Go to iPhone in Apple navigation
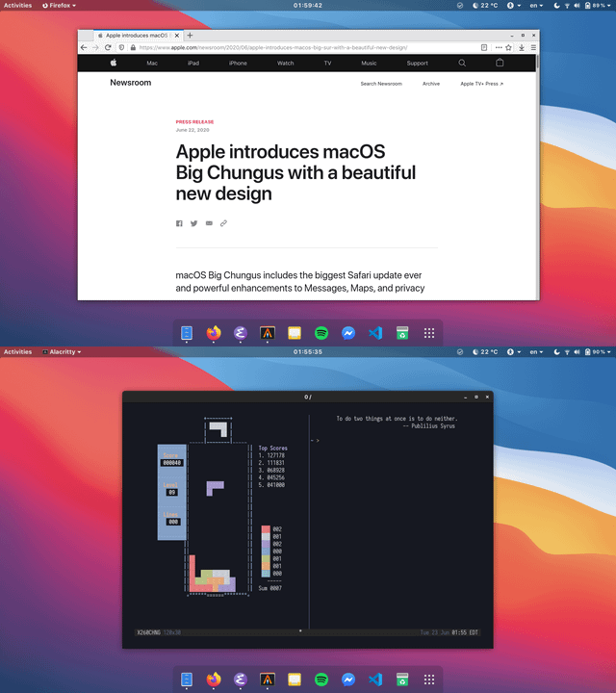The height and width of the screenshot is (693, 616). coord(238,64)
